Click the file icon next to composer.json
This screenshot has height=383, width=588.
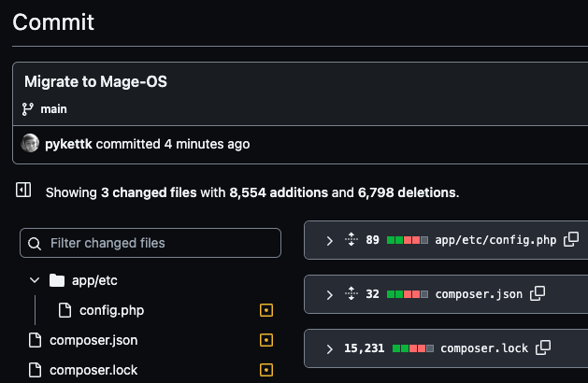(36, 340)
